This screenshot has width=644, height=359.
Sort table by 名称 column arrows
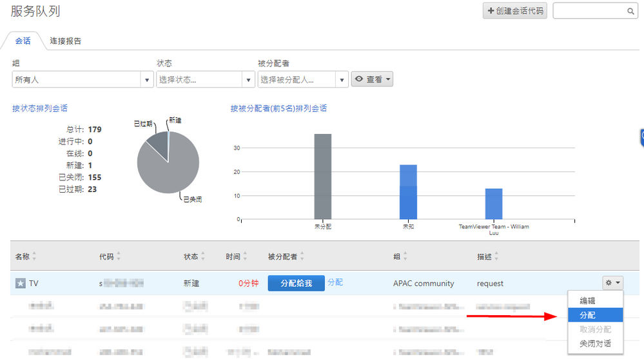pos(34,257)
